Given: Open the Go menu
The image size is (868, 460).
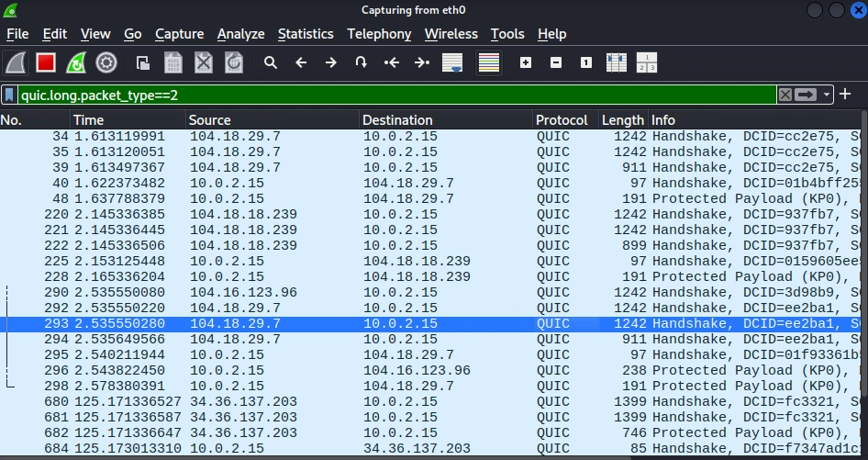Looking at the screenshot, I should point(132,34).
